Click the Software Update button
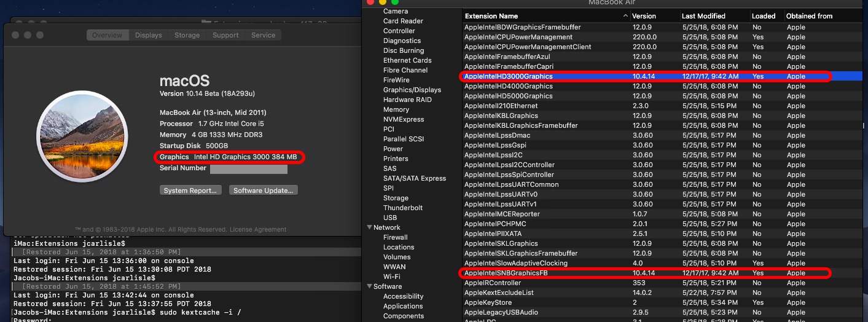Viewport: 868px width, 322px height. click(264, 190)
